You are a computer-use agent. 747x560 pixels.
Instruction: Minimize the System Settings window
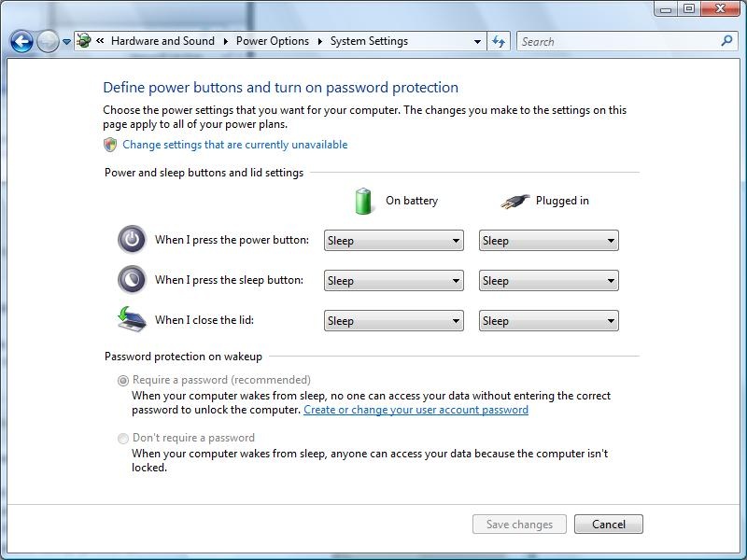(667, 8)
